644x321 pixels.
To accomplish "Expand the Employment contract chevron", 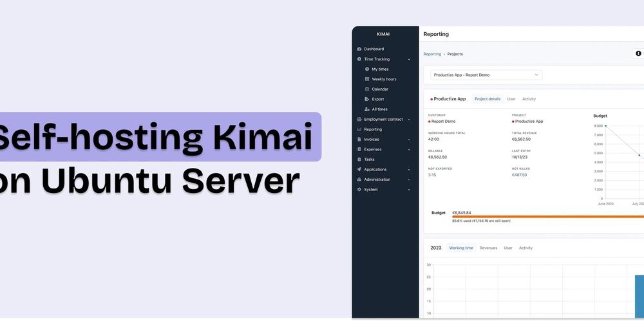I will click(x=409, y=120).
